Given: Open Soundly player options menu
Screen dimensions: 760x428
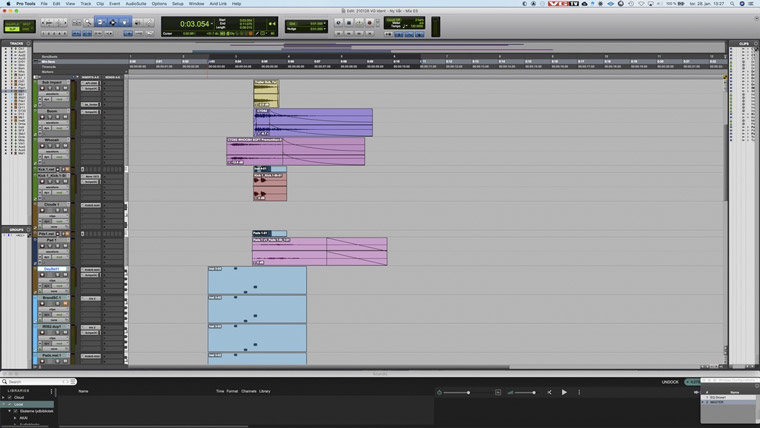Looking at the screenshot, I should [x=579, y=392].
